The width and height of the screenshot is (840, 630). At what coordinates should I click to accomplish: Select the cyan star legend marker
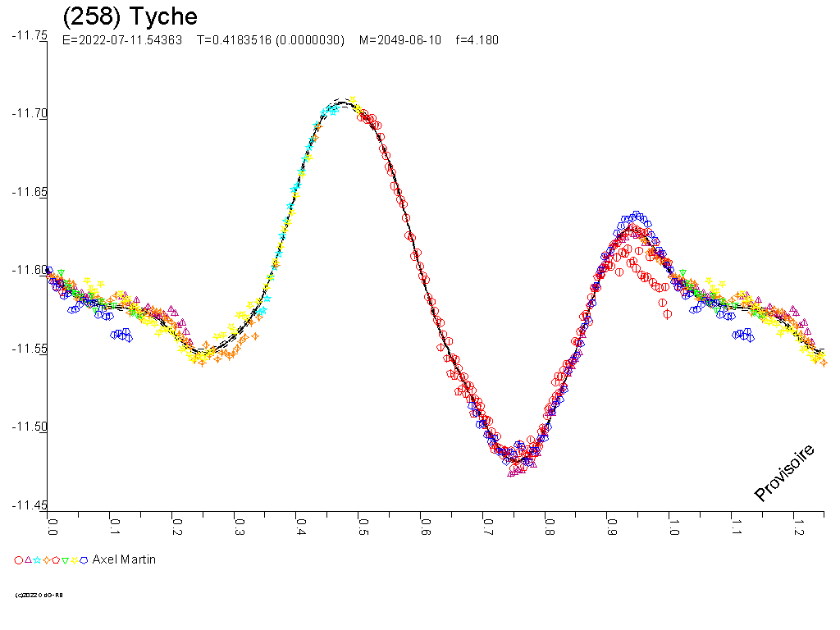tap(37, 560)
